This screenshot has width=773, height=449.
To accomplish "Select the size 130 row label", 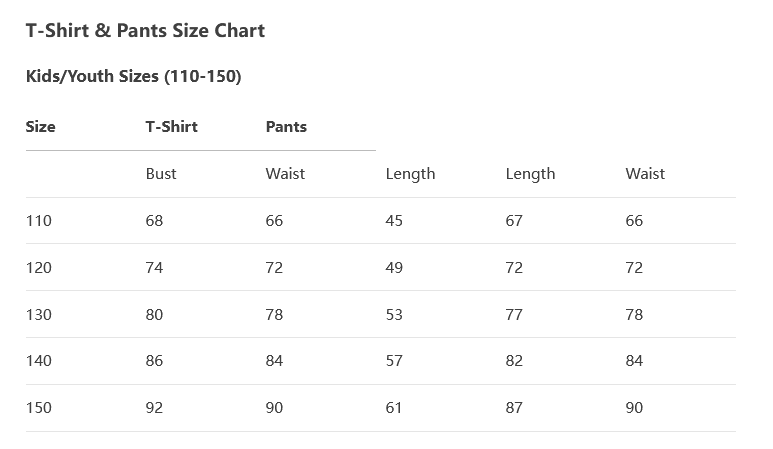I will click(x=38, y=314).
